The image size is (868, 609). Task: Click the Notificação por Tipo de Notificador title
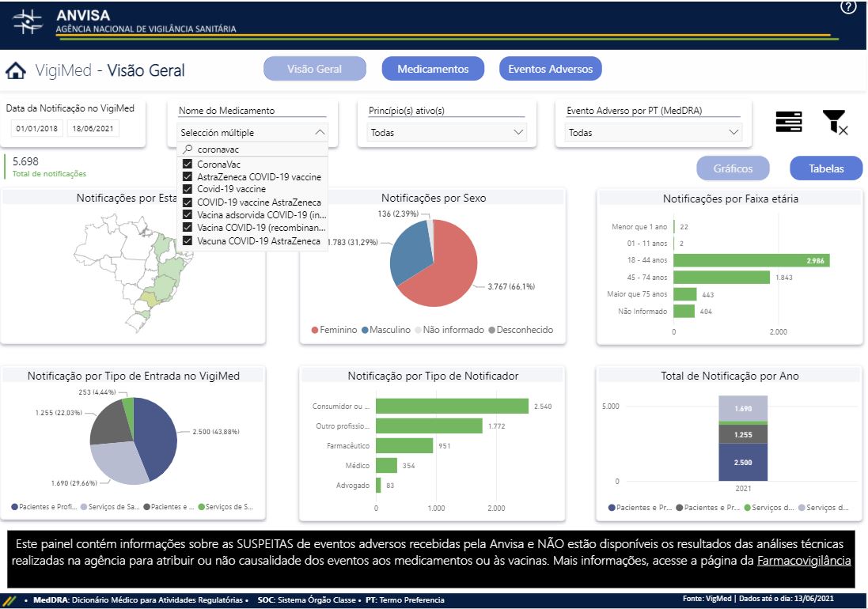click(x=433, y=376)
